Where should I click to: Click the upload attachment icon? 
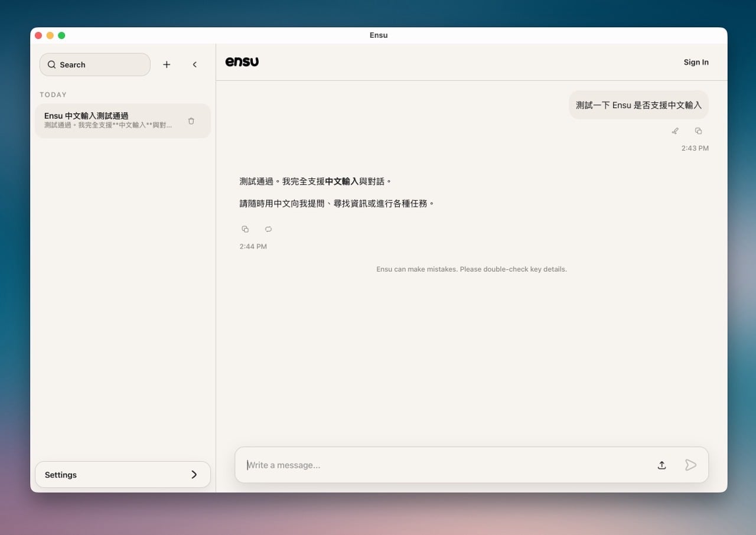point(661,465)
